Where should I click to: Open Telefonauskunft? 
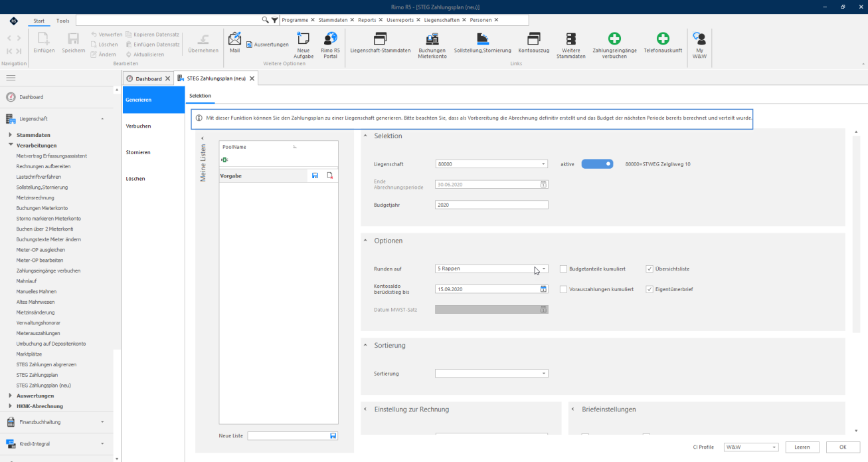[663, 42]
